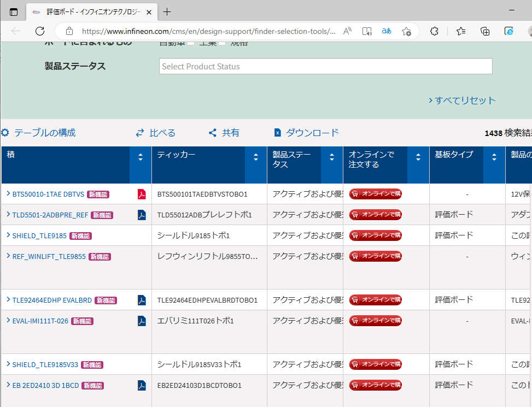Show translate options icon

[387, 31]
